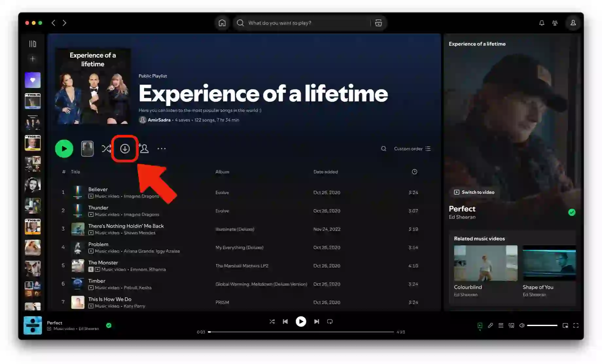The height and width of the screenshot is (364, 602).
Task: Create a new playlist with plus icon
Action: click(32, 59)
